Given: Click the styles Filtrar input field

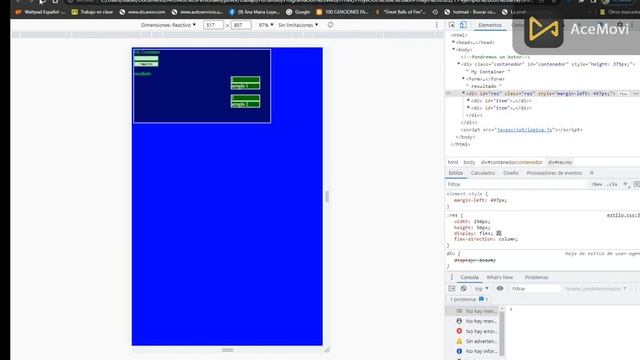Looking at the screenshot, I should click(516, 184).
